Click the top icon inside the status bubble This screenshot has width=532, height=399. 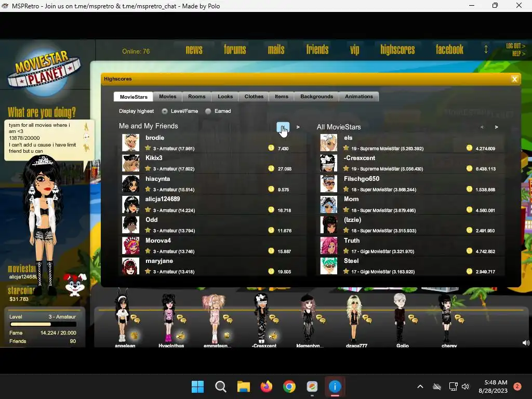click(x=86, y=127)
